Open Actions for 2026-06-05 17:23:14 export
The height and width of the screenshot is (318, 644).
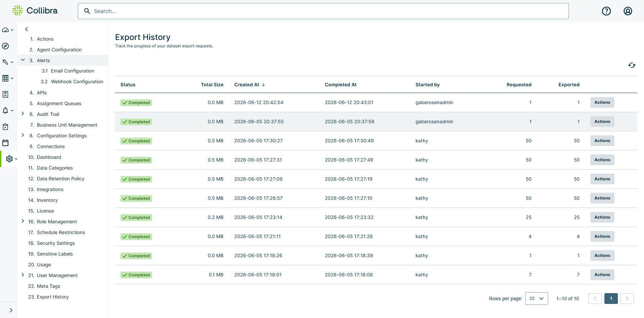tap(602, 217)
